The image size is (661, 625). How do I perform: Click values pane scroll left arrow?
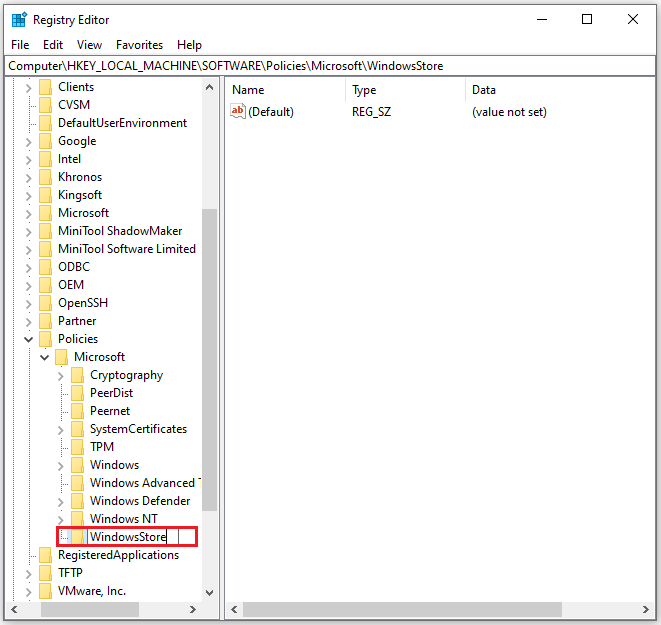234,609
